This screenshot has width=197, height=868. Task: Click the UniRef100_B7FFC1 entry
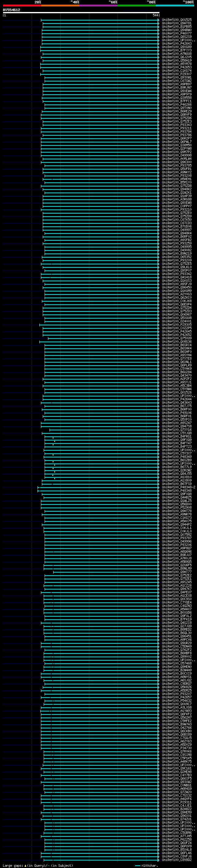pyautogui.click(x=177, y=101)
